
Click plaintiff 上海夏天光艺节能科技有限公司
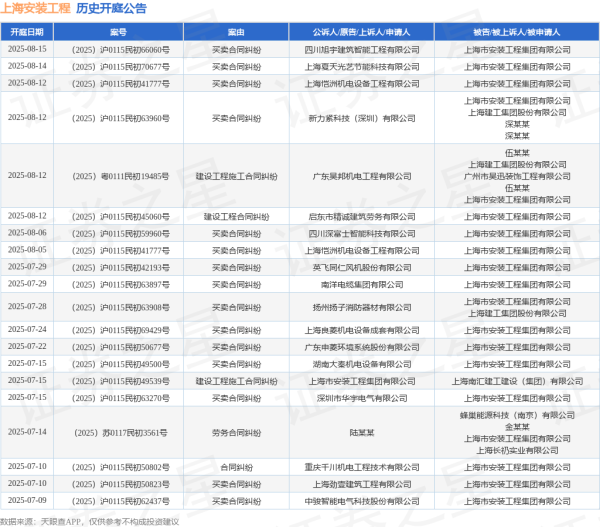(x=362, y=67)
